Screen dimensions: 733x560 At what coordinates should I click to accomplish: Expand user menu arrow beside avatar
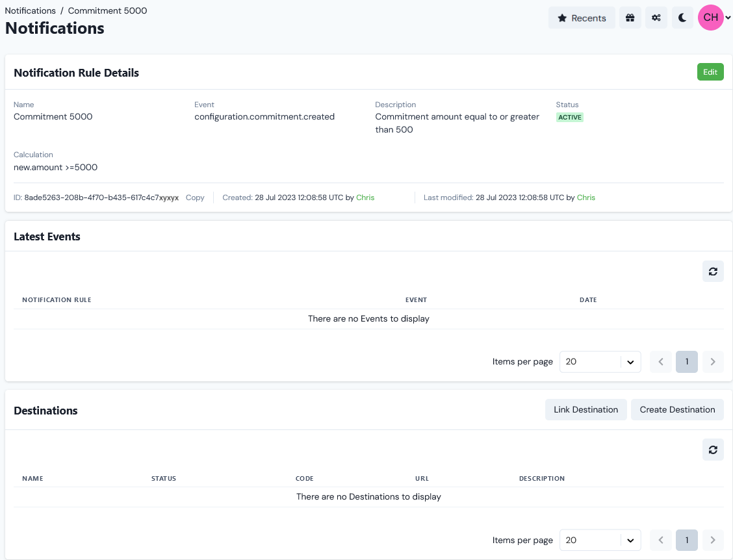point(728,18)
